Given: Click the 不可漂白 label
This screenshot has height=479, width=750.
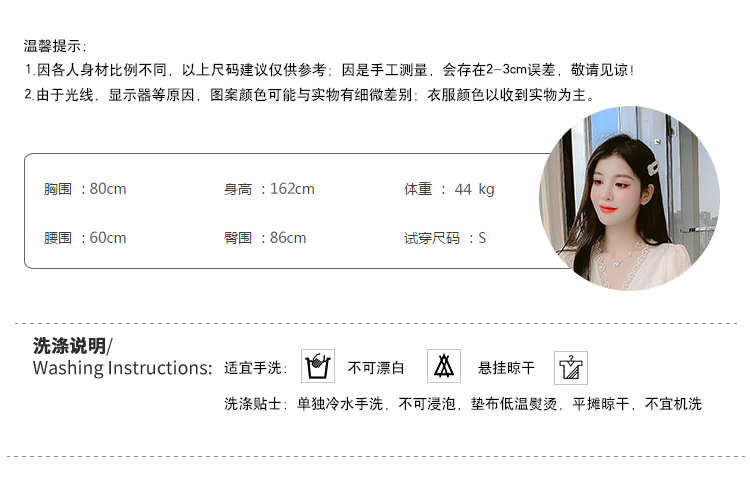Looking at the screenshot, I should pyautogui.click(x=376, y=368).
